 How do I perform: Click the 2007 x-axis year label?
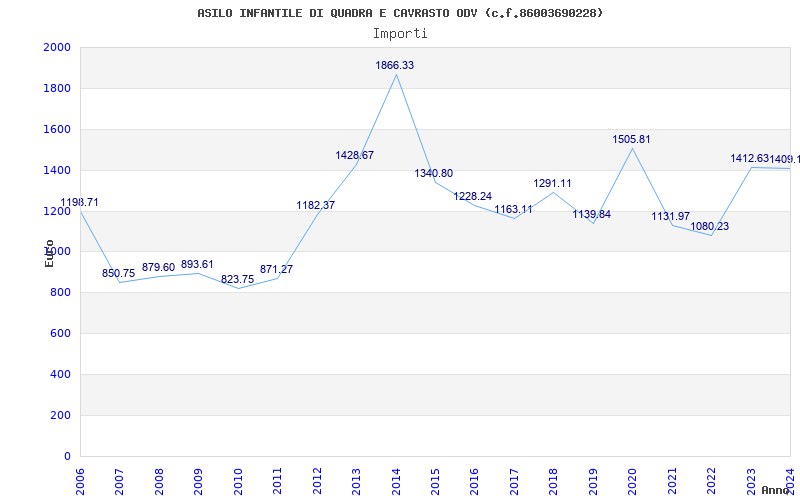click(119, 482)
